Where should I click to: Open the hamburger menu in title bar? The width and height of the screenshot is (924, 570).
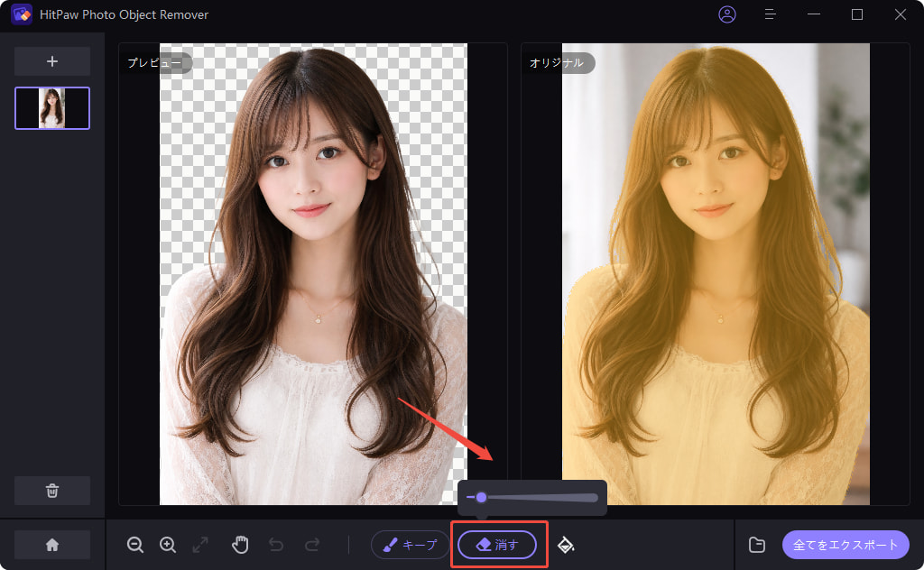coord(771,14)
